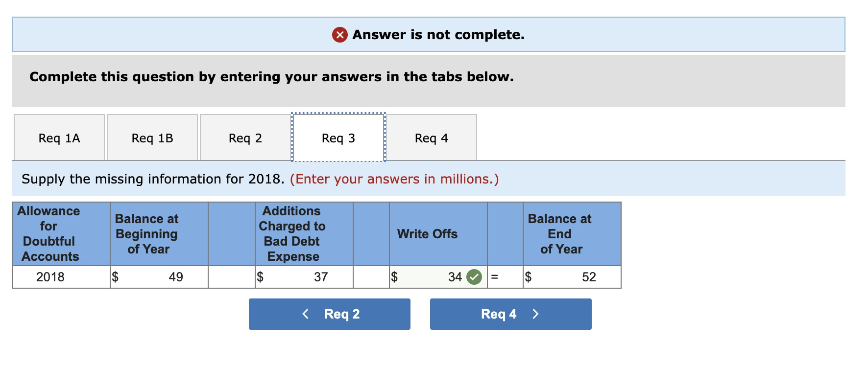The width and height of the screenshot is (868, 365).
Task: Click the equals sign before Balance at End
Action: 496,277
